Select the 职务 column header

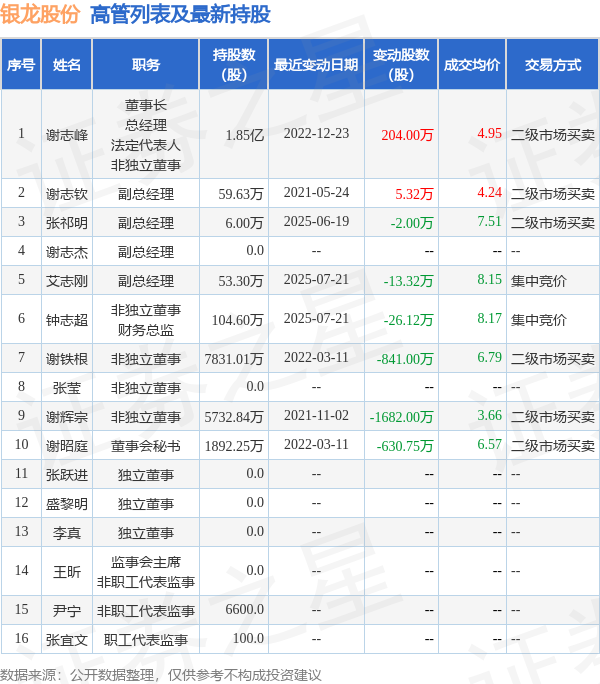pyautogui.click(x=146, y=65)
